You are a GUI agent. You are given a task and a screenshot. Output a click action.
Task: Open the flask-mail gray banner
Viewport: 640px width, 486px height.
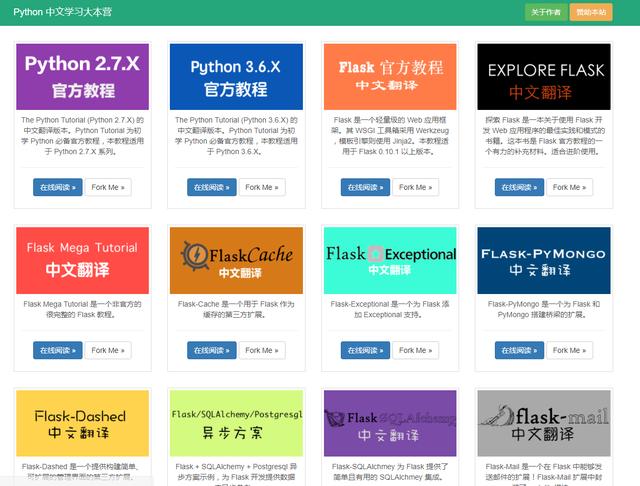[544, 423]
